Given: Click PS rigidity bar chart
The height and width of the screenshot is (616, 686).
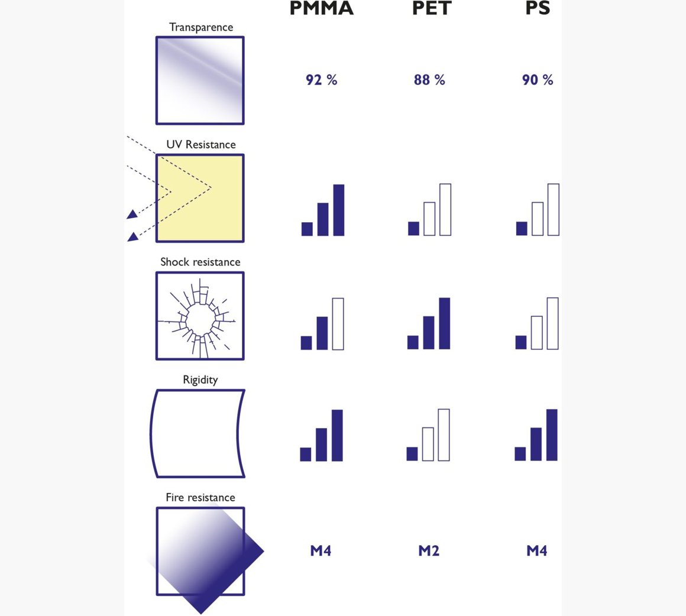Looking at the screenshot, I should 536,435.
